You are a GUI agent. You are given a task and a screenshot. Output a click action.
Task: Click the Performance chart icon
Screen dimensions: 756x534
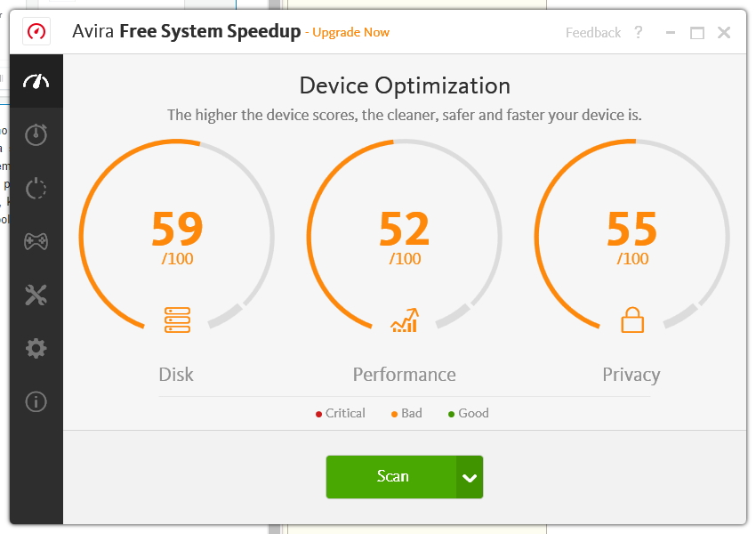coord(405,320)
